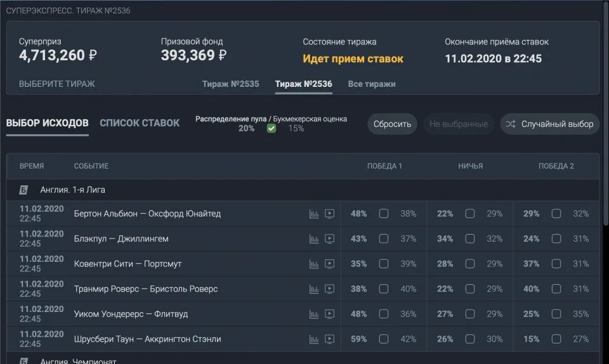609x364 pixels.
Task: Click the page vertical scrollbar
Action: [606, 112]
